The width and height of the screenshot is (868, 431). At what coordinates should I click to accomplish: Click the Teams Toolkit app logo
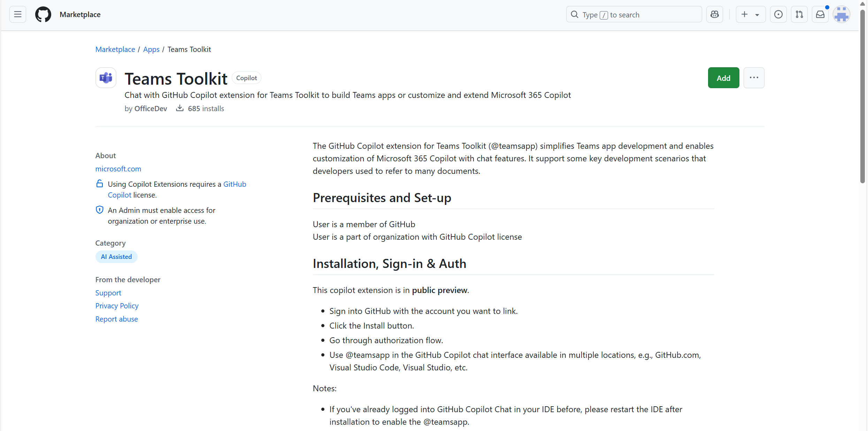click(106, 78)
